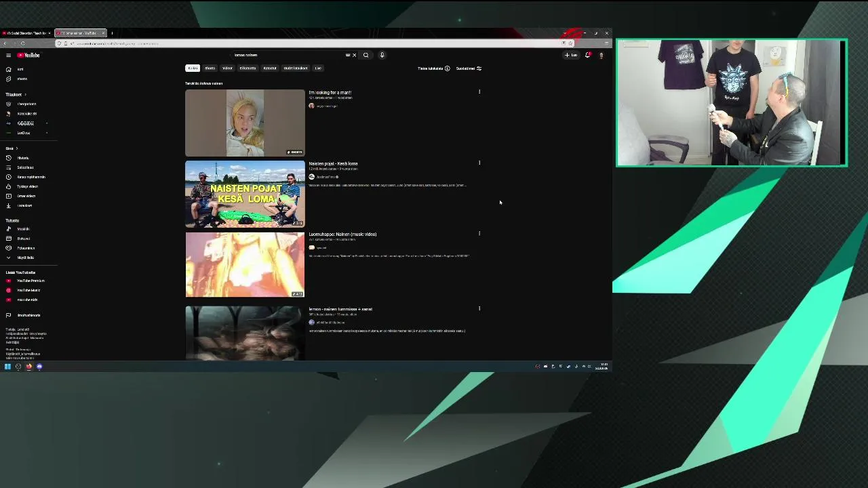Viewport: 868px width, 488px height.
Task: Open more options for "lemon - nainen" video
Action: pyautogui.click(x=479, y=308)
